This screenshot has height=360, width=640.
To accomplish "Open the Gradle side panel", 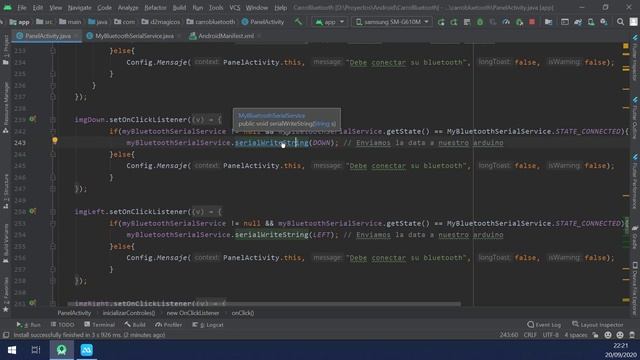I will click(635, 237).
